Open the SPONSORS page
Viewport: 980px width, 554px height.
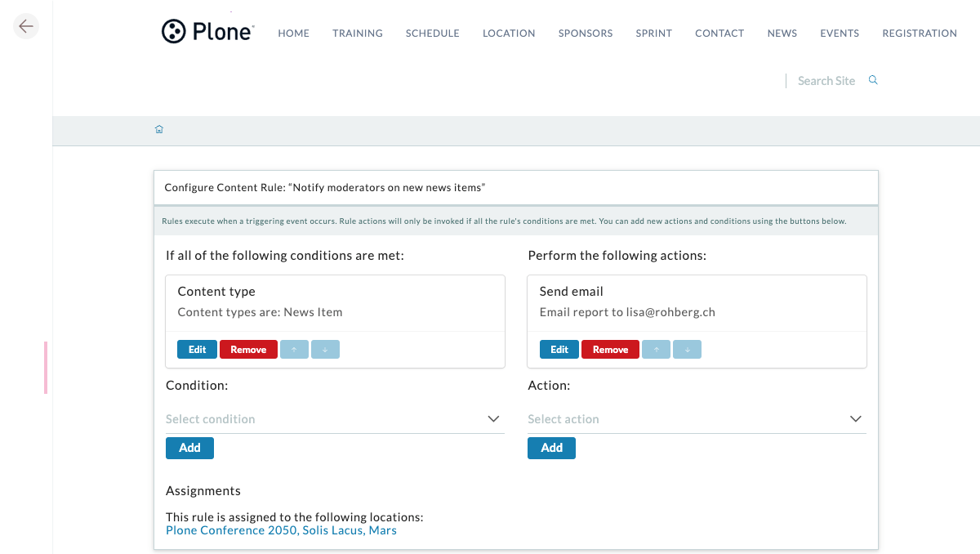pyautogui.click(x=586, y=34)
